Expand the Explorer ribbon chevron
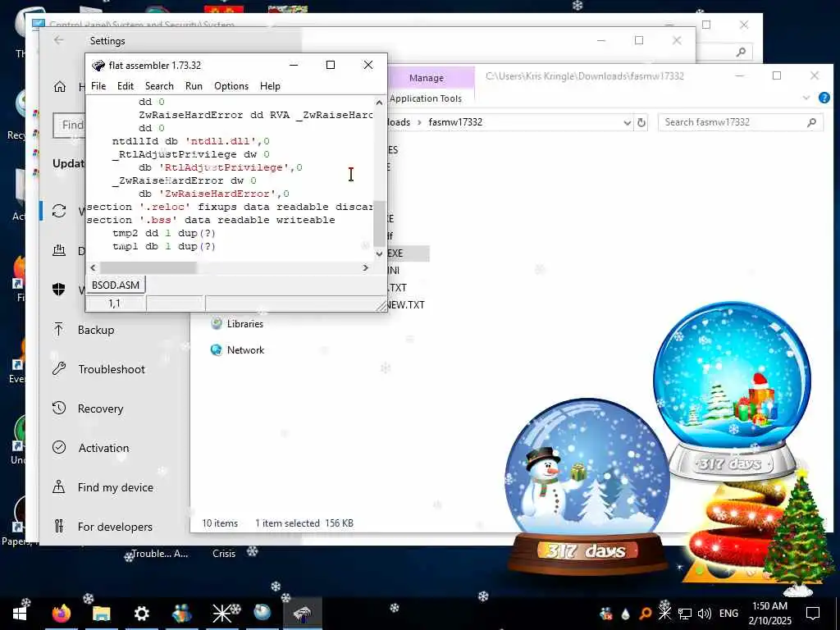This screenshot has width=840, height=630. tap(806, 98)
